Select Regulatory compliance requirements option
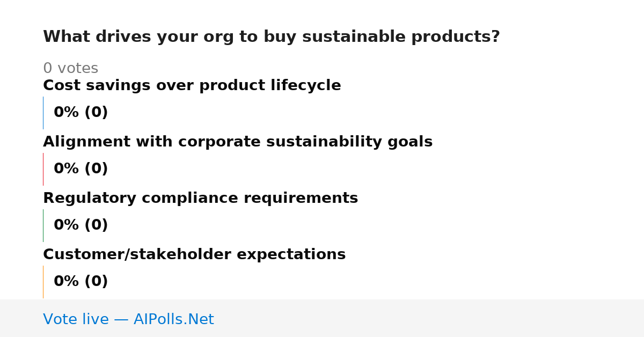Image resolution: width=644 pixels, height=337 pixels. [x=200, y=199]
